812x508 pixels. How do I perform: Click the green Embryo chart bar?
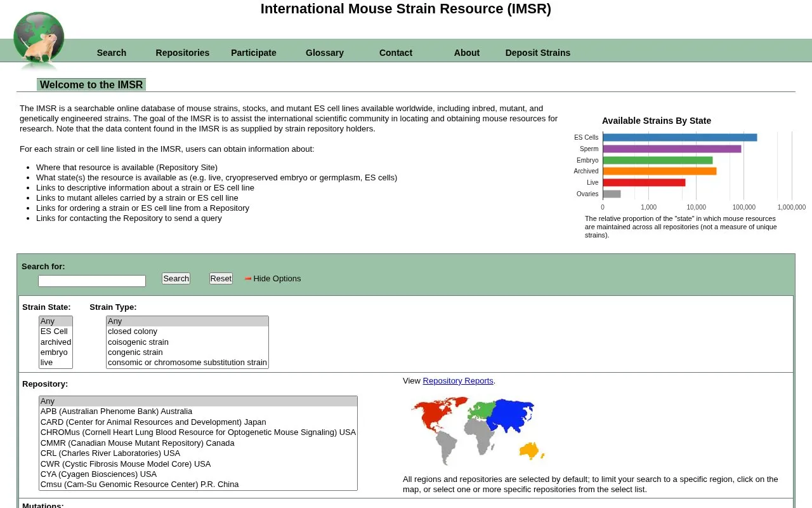point(658,160)
